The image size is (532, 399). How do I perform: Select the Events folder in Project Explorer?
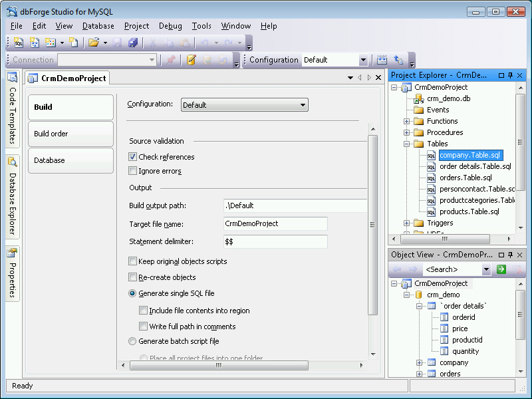coord(438,110)
